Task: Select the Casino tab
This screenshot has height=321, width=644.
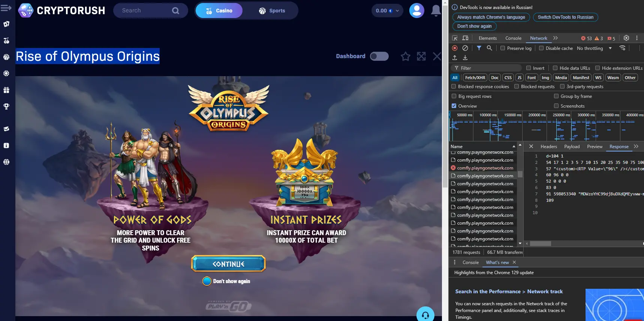Action: click(219, 10)
